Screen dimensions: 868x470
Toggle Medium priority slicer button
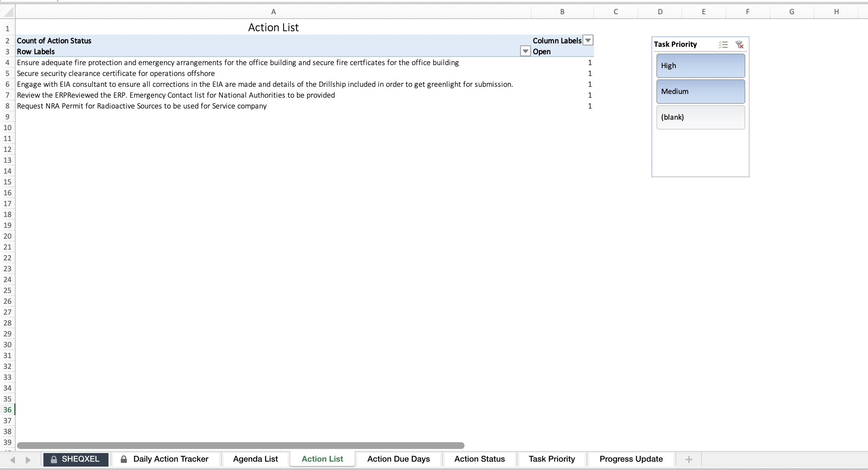[x=701, y=92]
